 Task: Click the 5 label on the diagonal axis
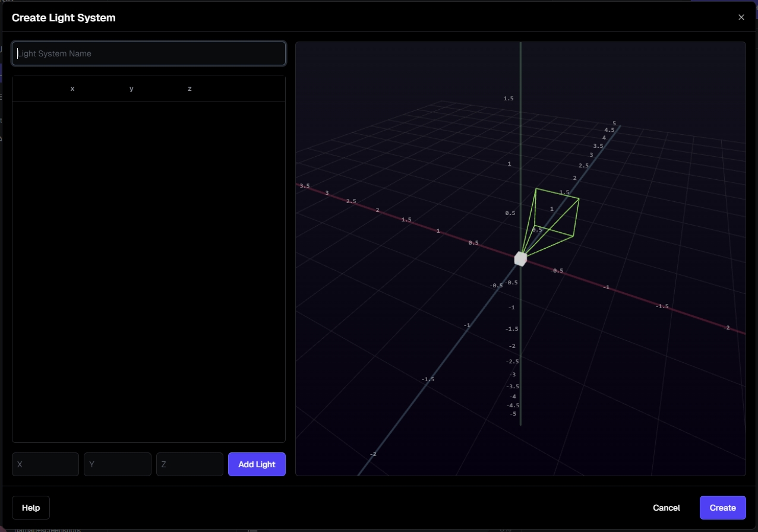614,123
